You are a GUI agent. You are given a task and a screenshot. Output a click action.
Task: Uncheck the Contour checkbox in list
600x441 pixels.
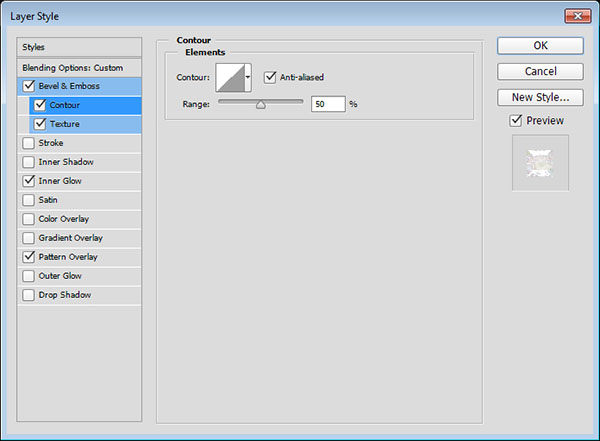(40, 105)
